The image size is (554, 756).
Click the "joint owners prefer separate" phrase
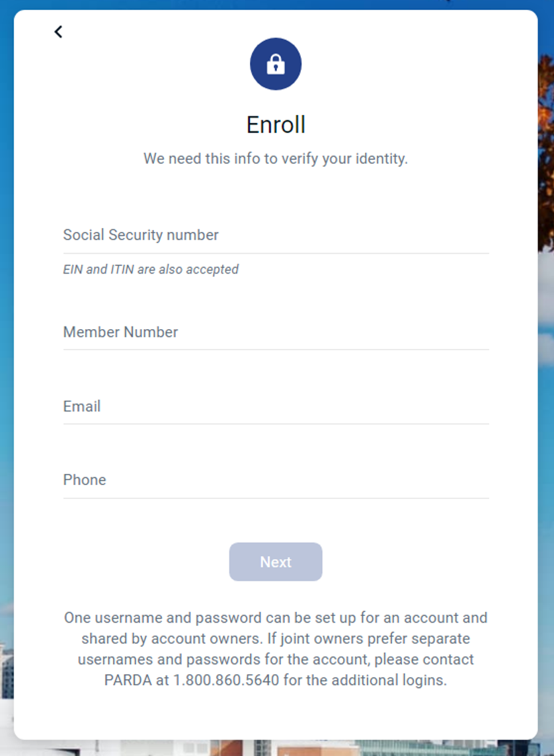pyautogui.click(x=374, y=639)
